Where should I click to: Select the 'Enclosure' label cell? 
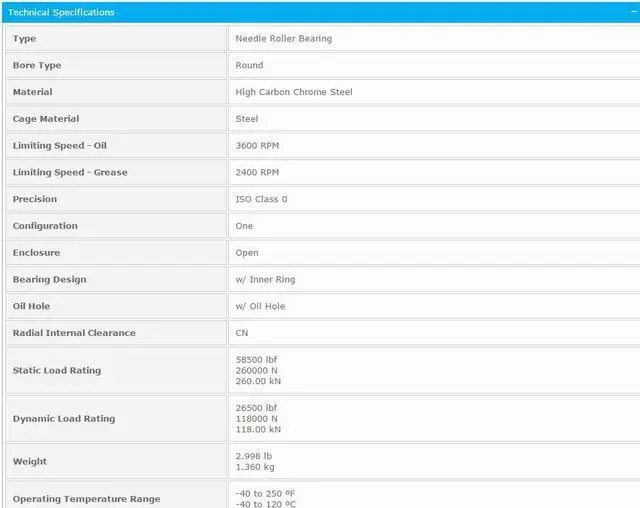(x=116, y=253)
